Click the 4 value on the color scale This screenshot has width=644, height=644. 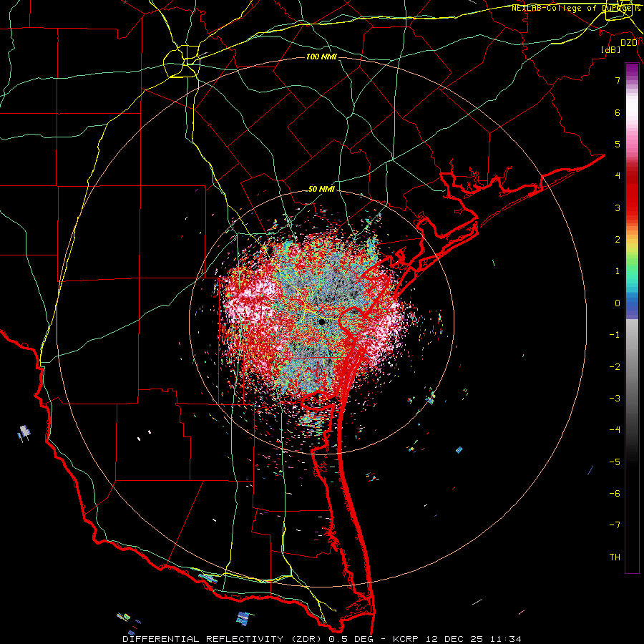pos(618,176)
